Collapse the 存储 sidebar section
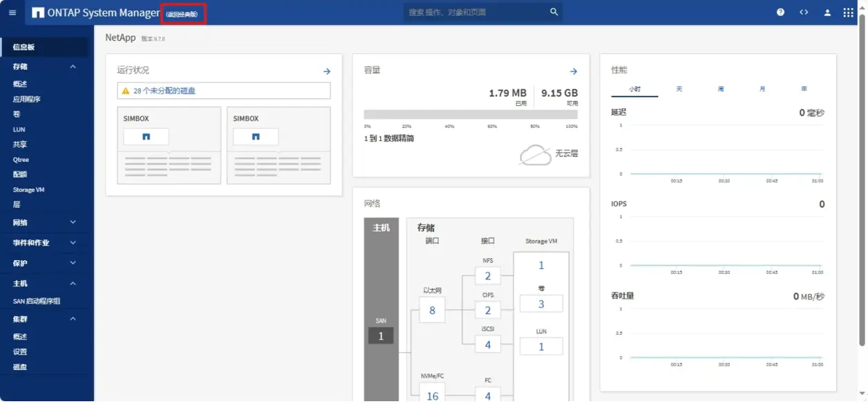This screenshot has height=404, width=868. [73, 66]
